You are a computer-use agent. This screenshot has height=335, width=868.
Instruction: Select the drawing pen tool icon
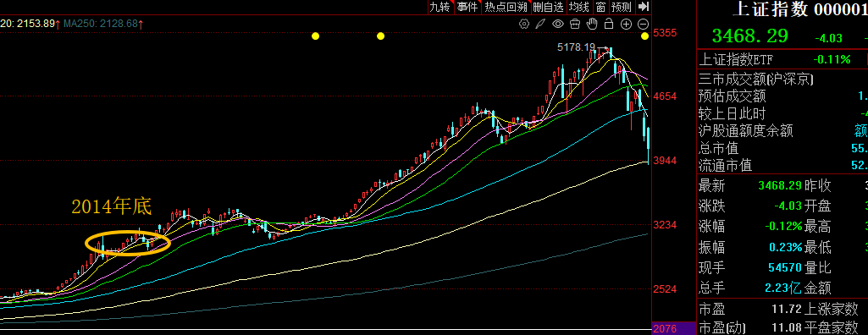(541, 24)
